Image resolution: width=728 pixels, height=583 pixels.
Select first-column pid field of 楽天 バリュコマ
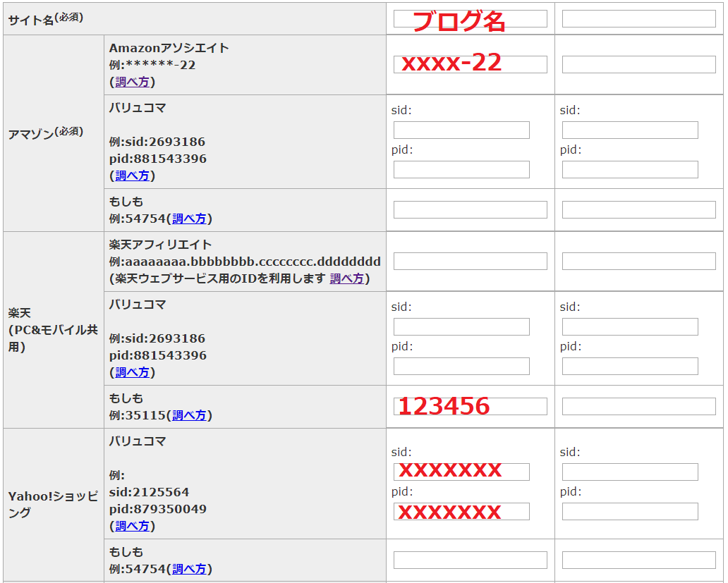click(461, 366)
